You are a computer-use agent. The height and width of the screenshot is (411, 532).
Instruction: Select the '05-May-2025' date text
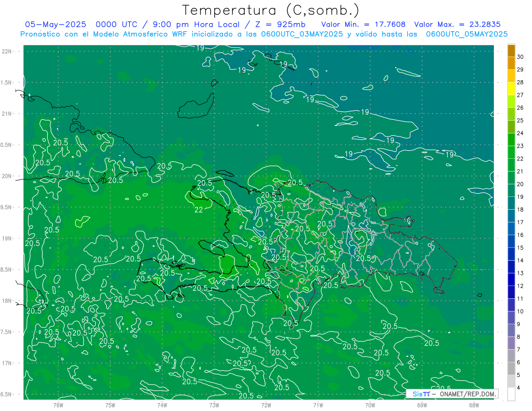pyautogui.click(x=55, y=24)
